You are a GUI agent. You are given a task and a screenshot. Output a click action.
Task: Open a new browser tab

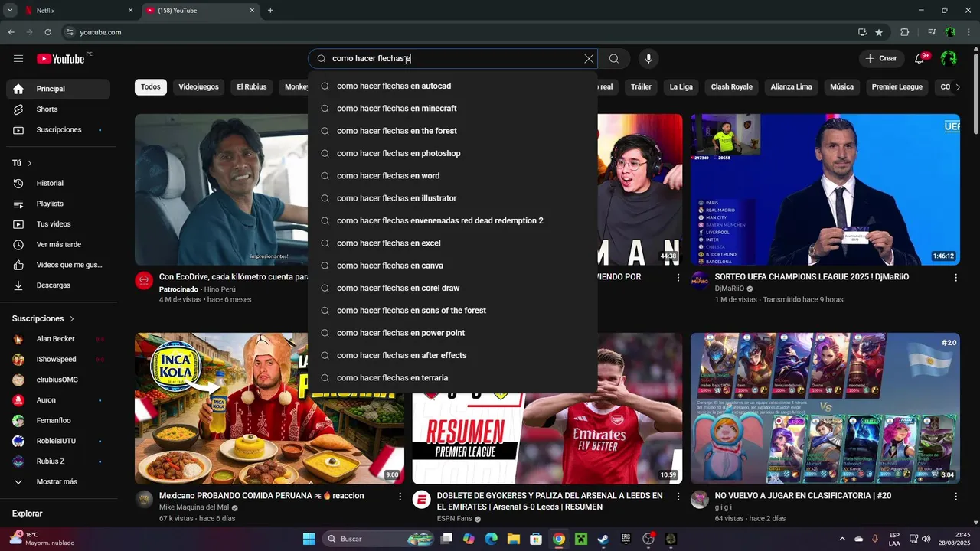pyautogui.click(x=270, y=11)
